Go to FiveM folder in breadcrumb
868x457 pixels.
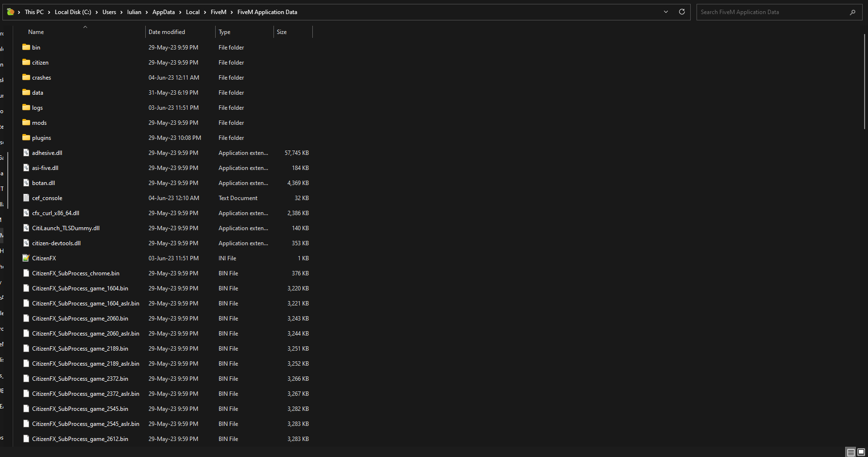(x=218, y=12)
